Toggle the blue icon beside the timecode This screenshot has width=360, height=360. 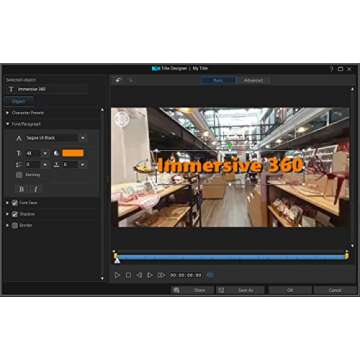(210, 275)
